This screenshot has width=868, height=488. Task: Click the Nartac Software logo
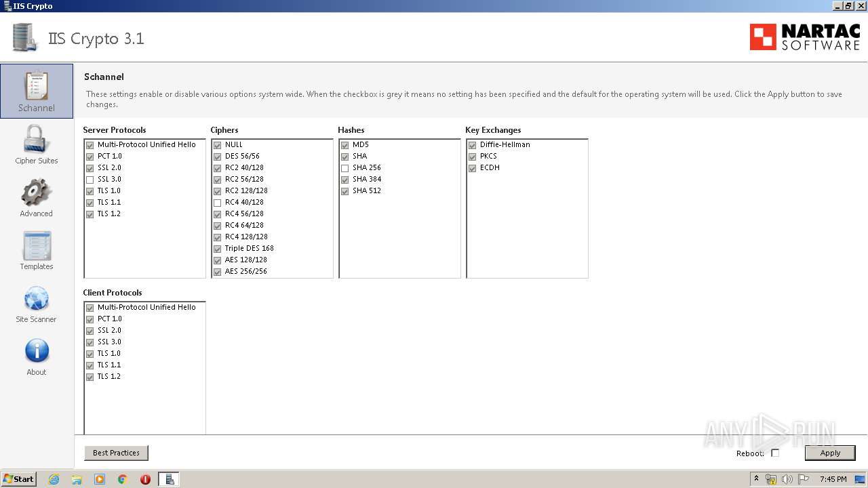point(804,37)
